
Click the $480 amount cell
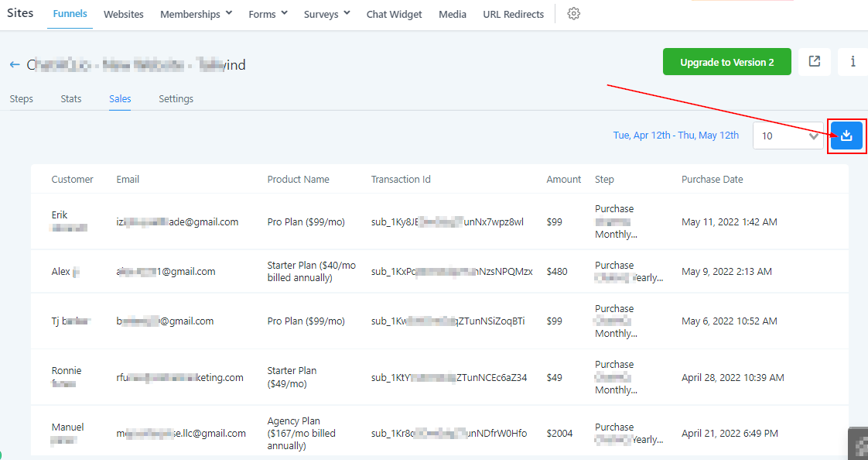pos(557,272)
